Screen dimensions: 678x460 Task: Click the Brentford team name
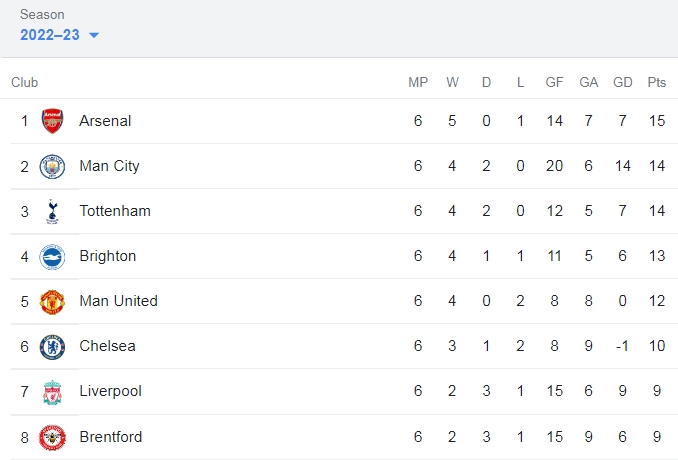pyautogui.click(x=111, y=437)
